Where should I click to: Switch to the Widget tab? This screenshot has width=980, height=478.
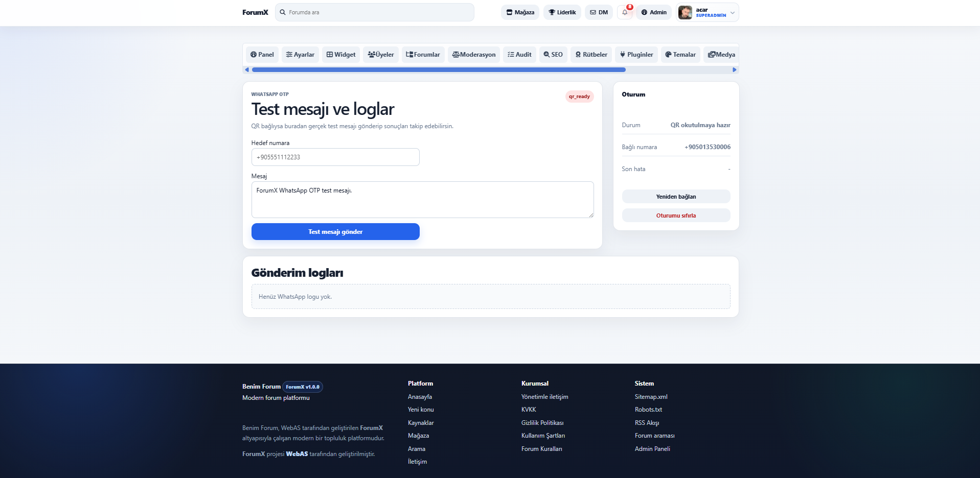tap(341, 55)
